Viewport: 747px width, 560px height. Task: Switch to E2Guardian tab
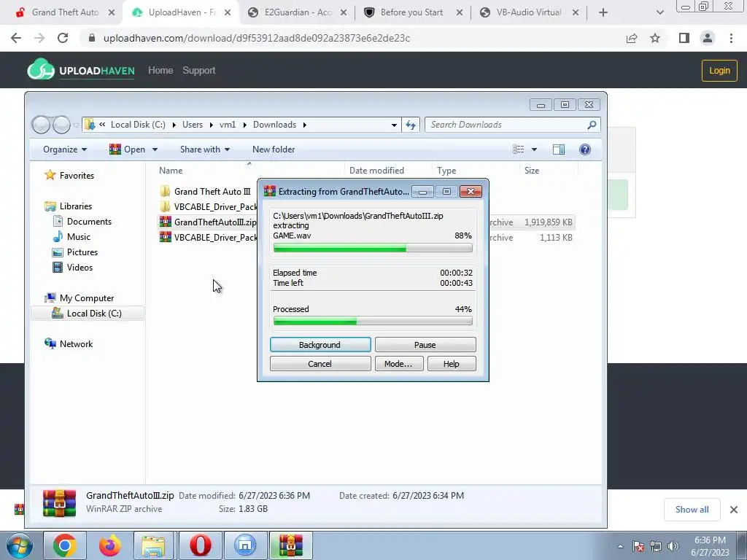tap(298, 12)
